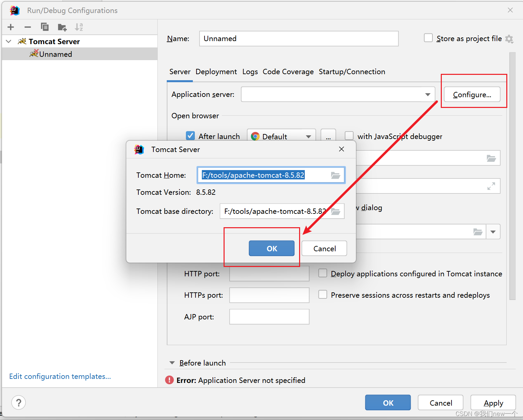This screenshot has height=420, width=523.
Task: Click the folder icon in the JRE field
Action: (x=478, y=232)
